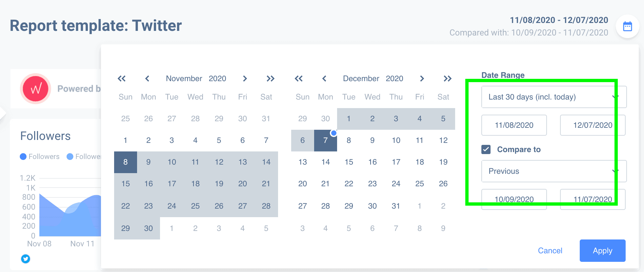Select December 7 in the calendar
The image size is (644, 272).
325,140
